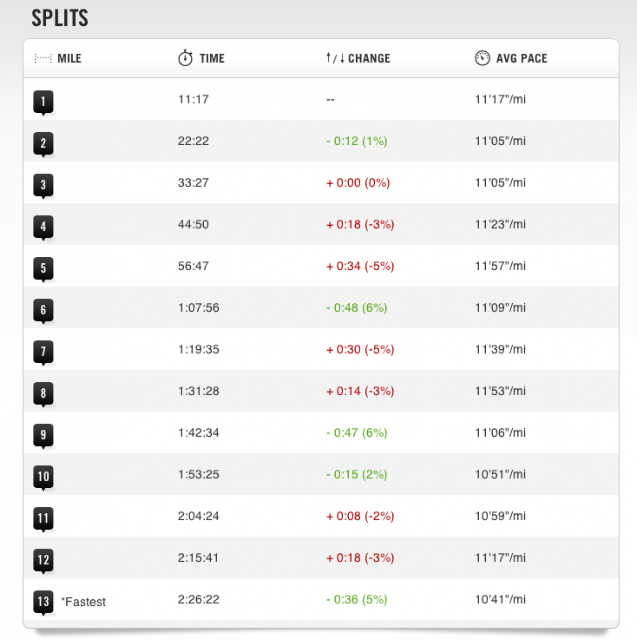Click the *Fastest label on mile 13
This screenshot has width=637, height=640.
pyautogui.click(x=83, y=602)
